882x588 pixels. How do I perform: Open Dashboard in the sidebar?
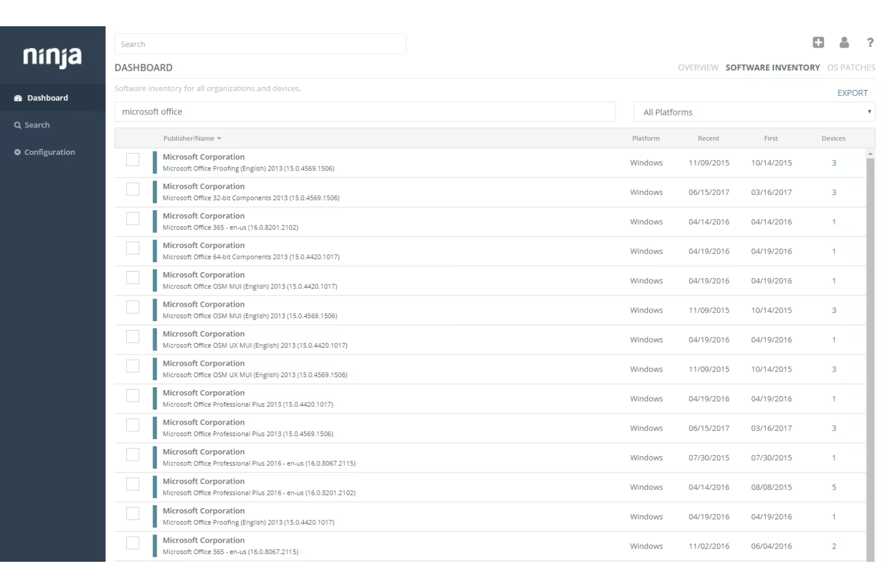(52, 98)
